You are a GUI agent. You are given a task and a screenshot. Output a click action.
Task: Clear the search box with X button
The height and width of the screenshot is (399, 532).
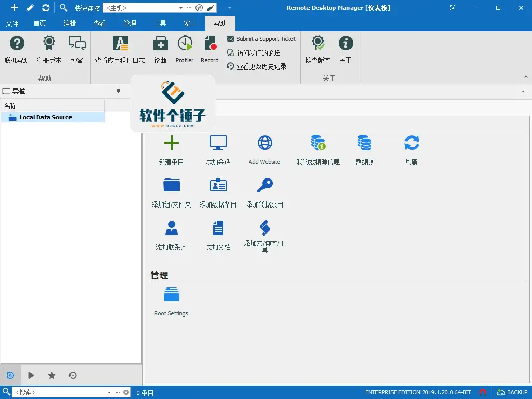pyautogui.click(x=126, y=392)
